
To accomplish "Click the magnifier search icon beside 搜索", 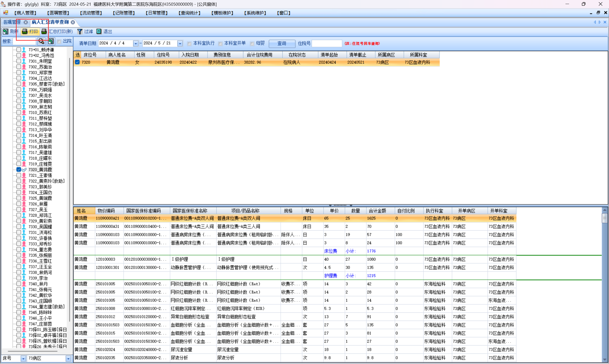I will coord(41,41).
